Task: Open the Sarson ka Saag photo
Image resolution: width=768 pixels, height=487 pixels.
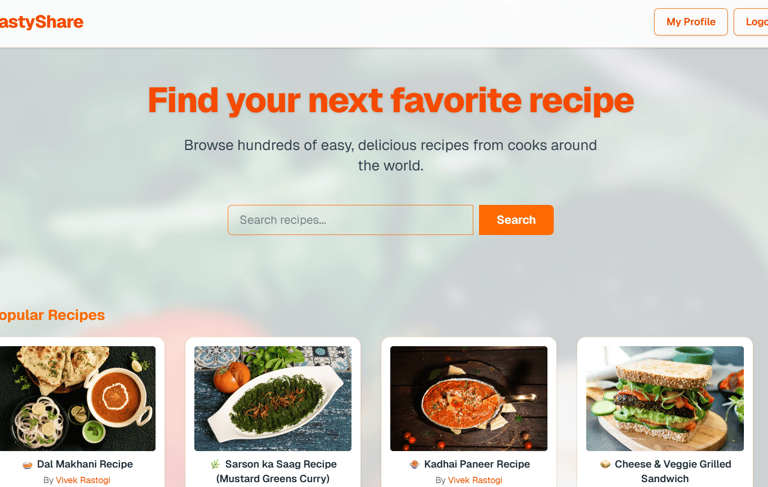Action: pos(273,398)
